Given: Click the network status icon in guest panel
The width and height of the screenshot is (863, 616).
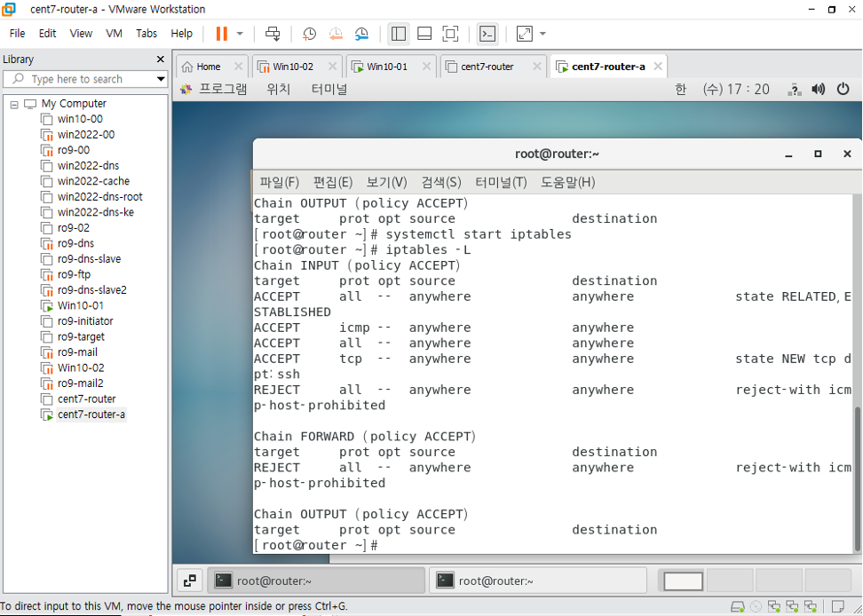Looking at the screenshot, I should 795,89.
